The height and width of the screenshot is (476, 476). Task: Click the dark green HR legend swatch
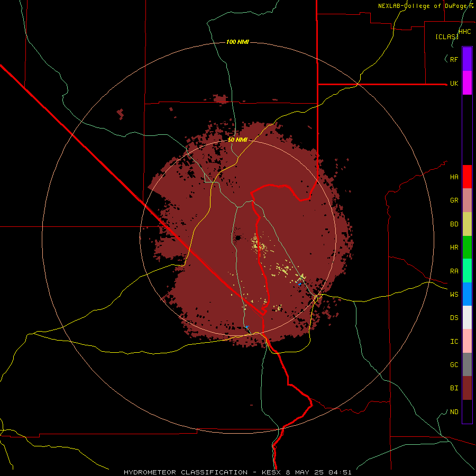tap(467, 248)
